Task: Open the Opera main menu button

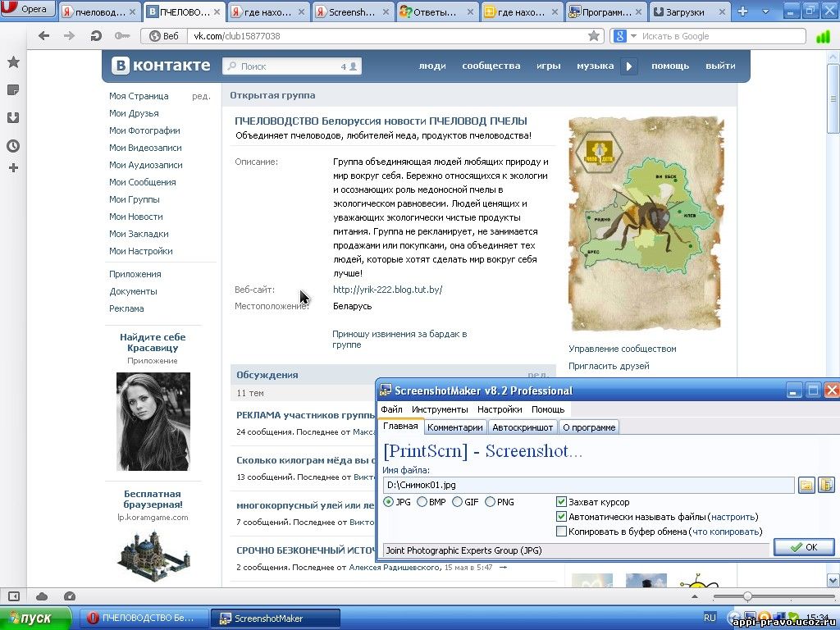Action: pyautogui.click(x=28, y=9)
